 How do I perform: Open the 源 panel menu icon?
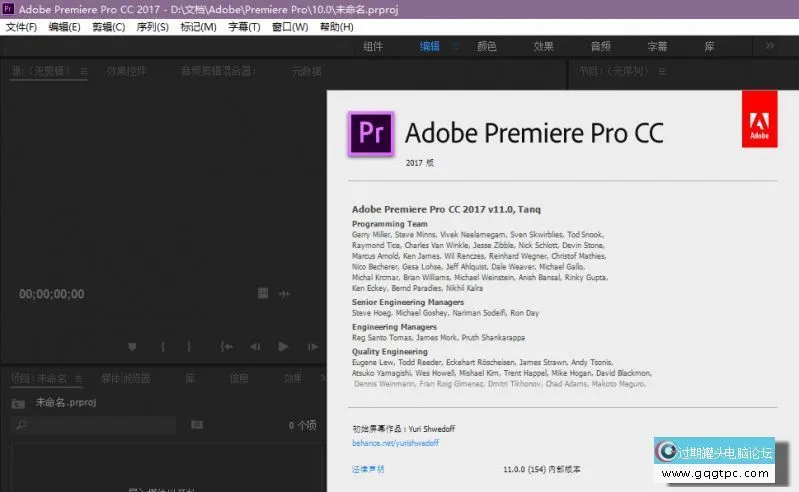(x=84, y=71)
